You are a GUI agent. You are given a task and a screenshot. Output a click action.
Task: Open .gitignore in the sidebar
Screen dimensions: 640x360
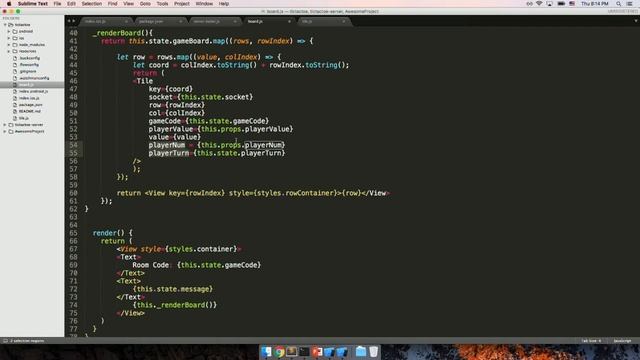coord(27,71)
